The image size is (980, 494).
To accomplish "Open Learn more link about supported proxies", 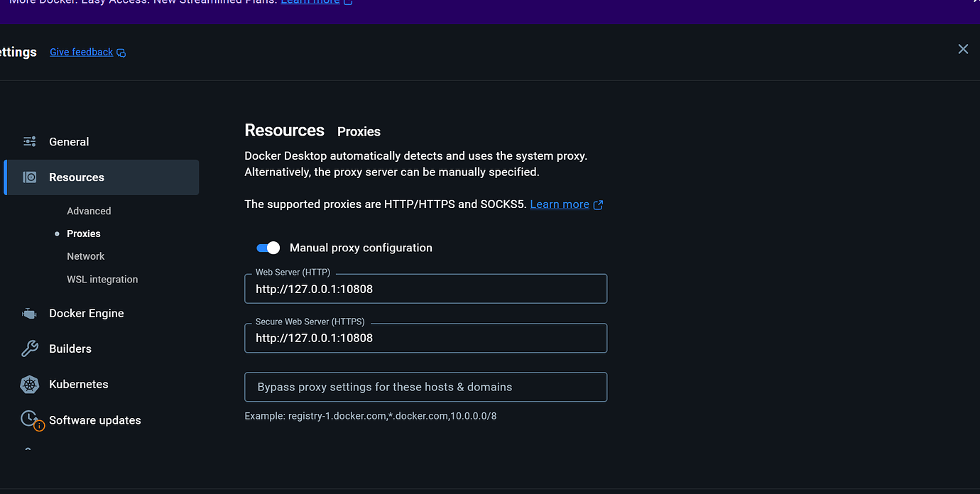I will click(x=559, y=204).
